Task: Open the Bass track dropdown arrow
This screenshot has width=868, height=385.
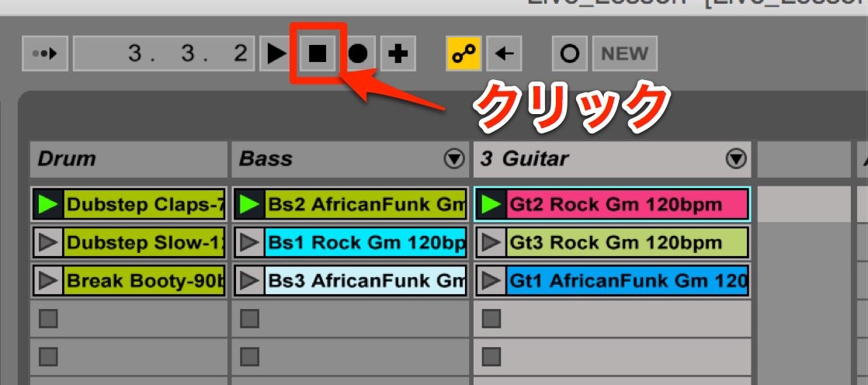Action: pyautogui.click(x=454, y=159)
